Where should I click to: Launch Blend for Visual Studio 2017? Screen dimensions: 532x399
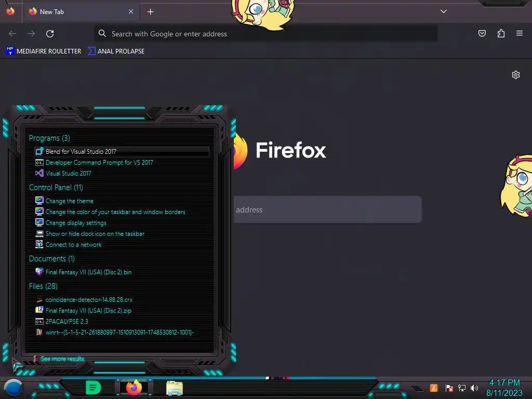click(122, 151)
